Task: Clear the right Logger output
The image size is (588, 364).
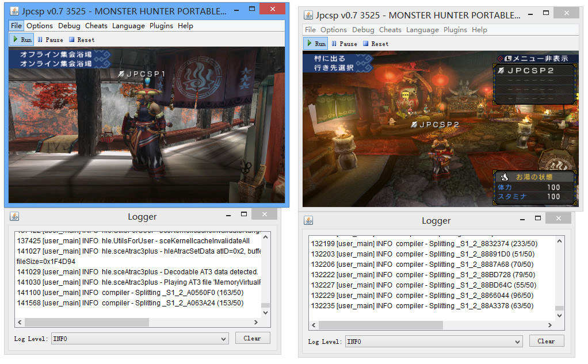Action: coord(546,341)
